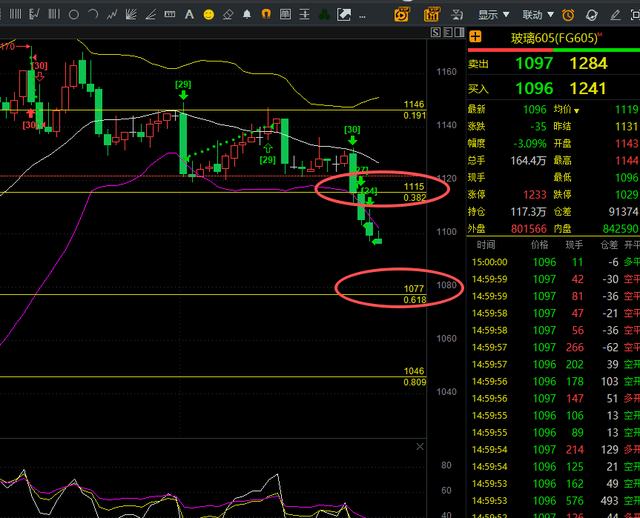
Task: Click the 时间 column header
Action: tap(485, 244)
